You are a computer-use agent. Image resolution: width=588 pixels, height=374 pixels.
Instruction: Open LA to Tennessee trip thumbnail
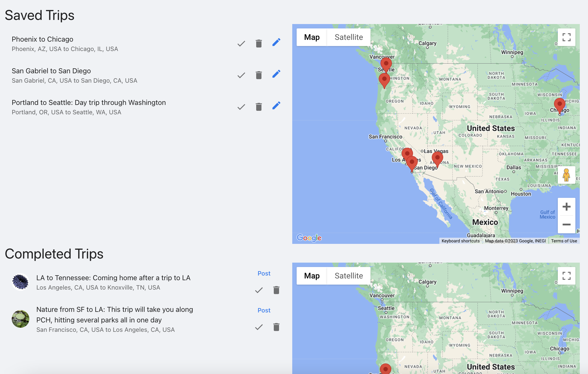click(21, 282)
